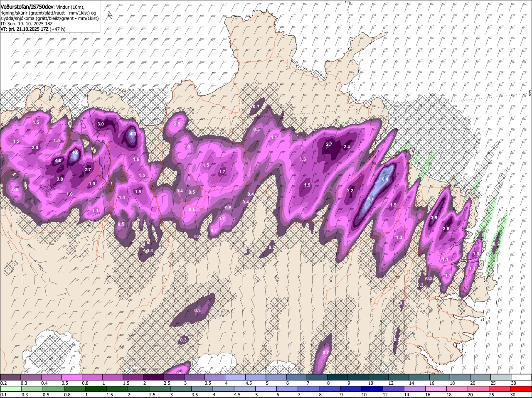Screen dimensions: 532x398
Task: Click the 1.0 value on the map
Action: [x=187, y=147]
